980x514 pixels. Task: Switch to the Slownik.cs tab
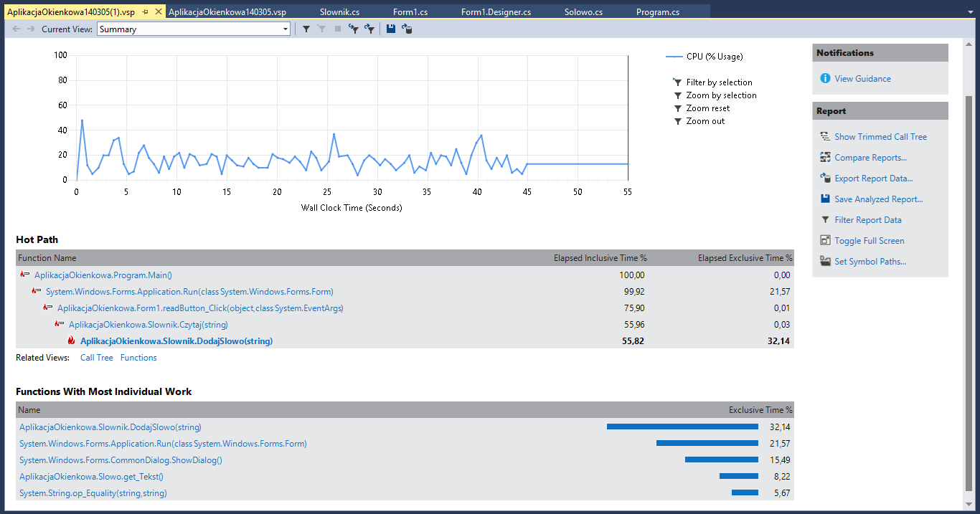point(339,12)
